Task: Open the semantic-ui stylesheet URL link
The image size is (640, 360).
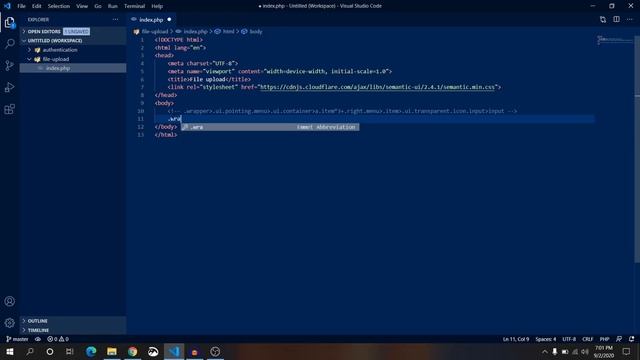Action: coord(378,87)
